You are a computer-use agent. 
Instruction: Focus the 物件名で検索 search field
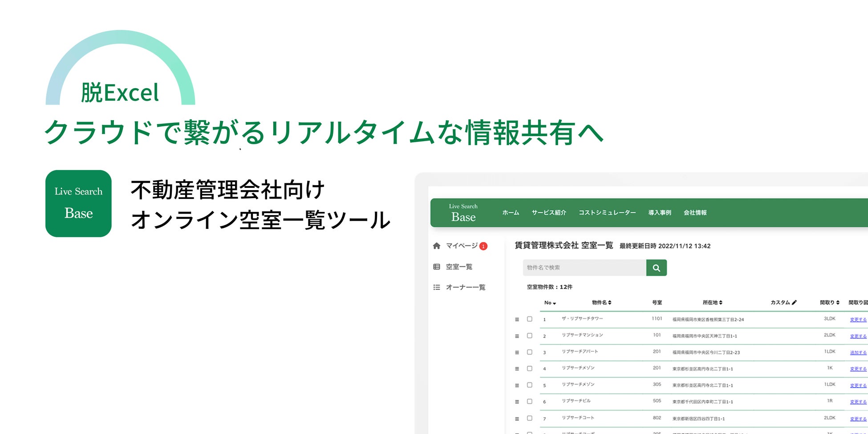pos(584,268)
